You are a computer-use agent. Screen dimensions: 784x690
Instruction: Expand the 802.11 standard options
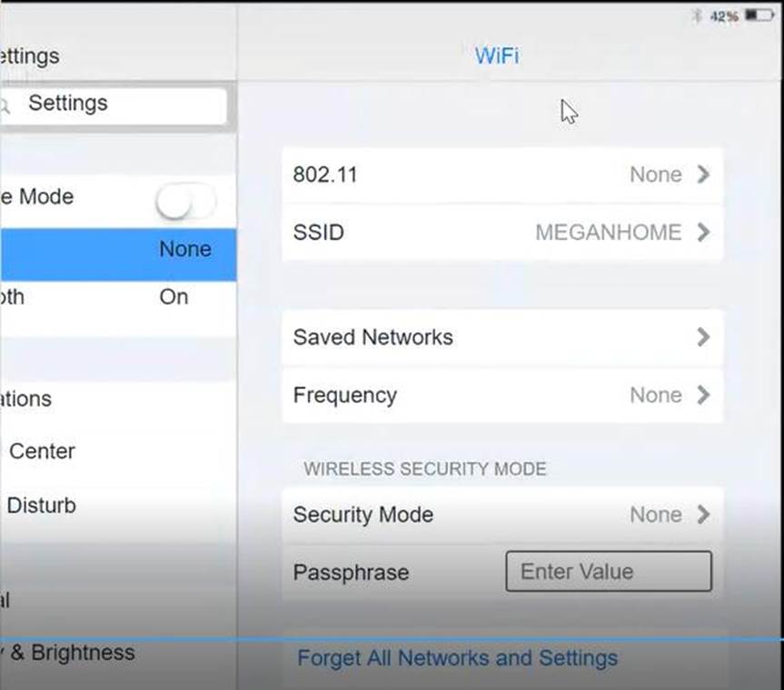501,175
